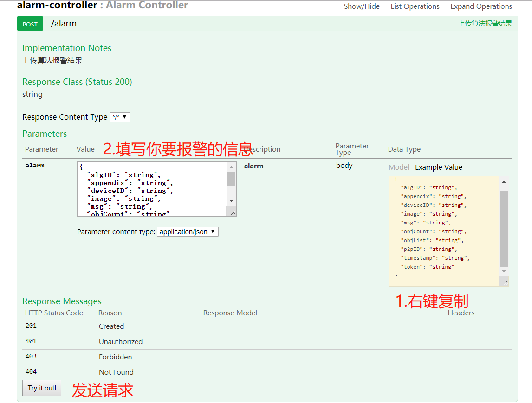The image size is (532, 403).
Task: Click the /alarm endpoint path
Action: click(64, 23)
